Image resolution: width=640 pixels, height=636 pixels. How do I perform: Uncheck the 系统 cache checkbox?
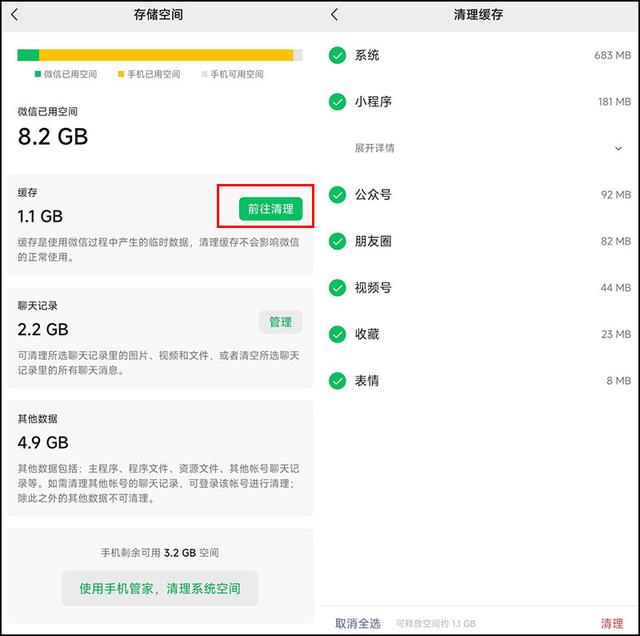(x=337, y=55)
